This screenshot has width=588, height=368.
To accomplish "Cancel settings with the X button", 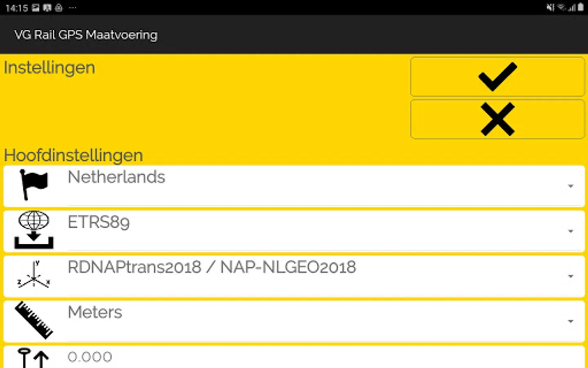I will click(497, 119).
